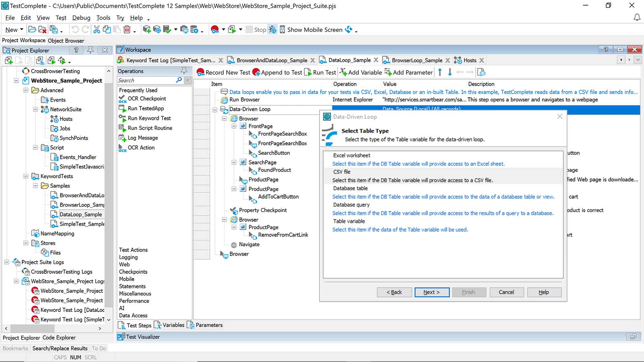This screenshot has width=644, height=362.
Task: Select Table variable option
Action: pos(443,225)
